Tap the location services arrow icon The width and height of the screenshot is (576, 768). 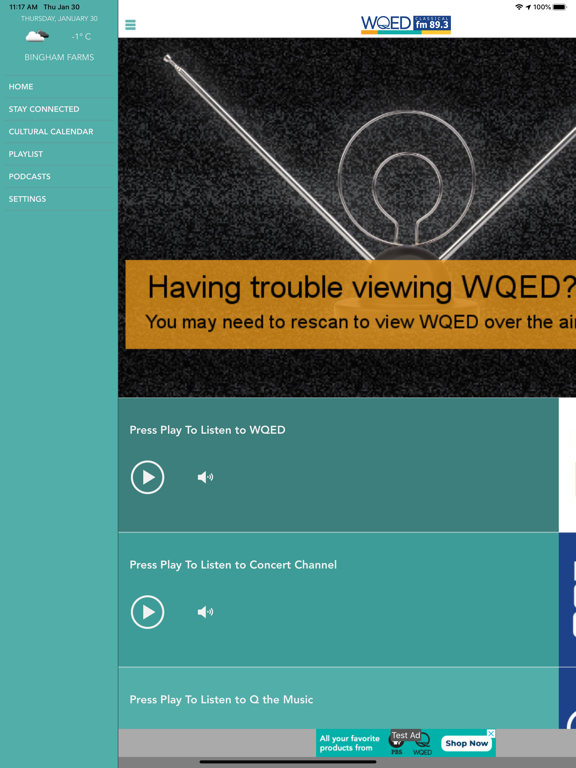[528, 7]
